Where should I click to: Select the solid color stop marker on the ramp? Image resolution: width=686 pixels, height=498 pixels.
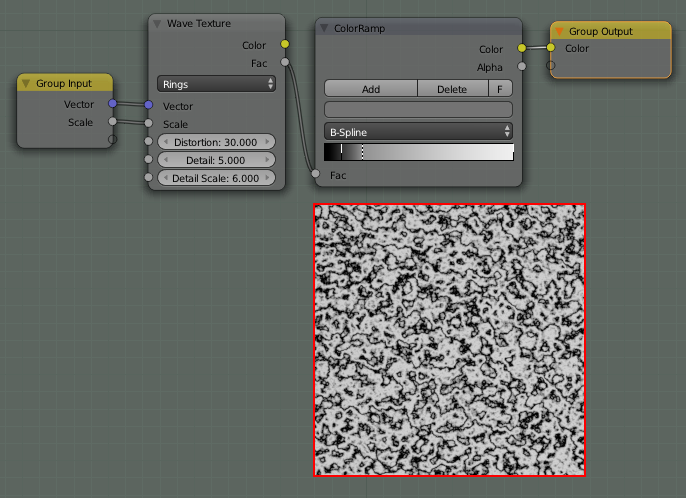tap(341, 152)
